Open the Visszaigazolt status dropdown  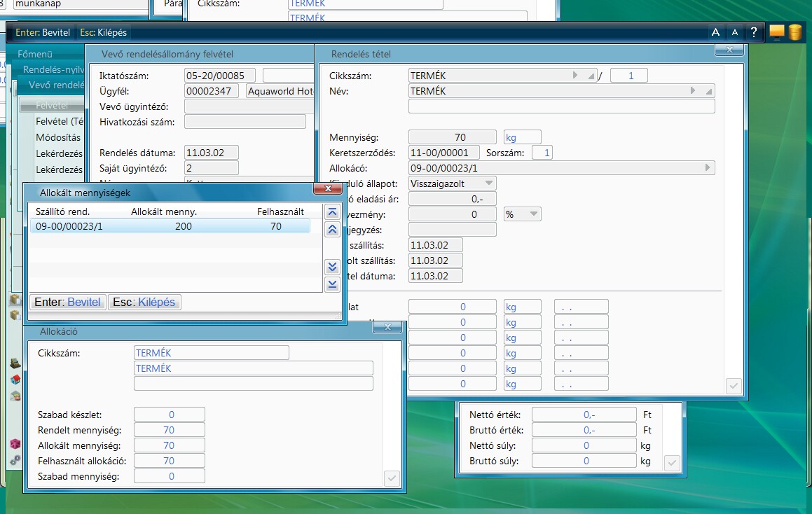click(490, 183)
